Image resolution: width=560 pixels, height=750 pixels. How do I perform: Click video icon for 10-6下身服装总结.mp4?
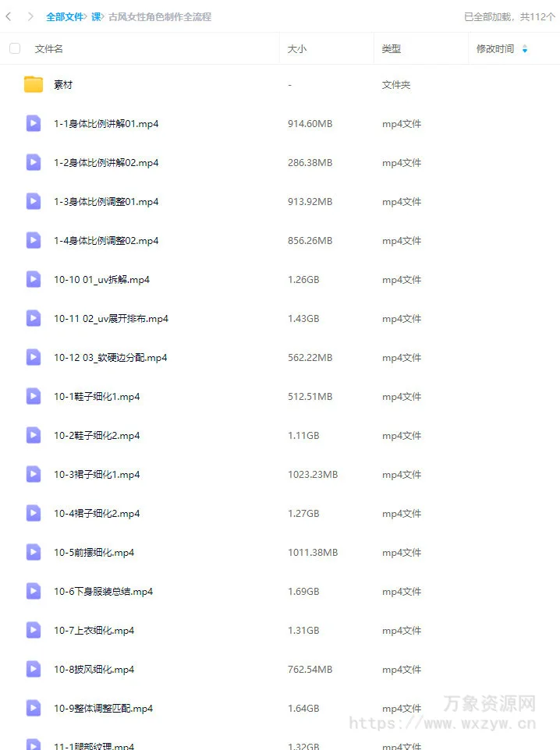[34, 591]
